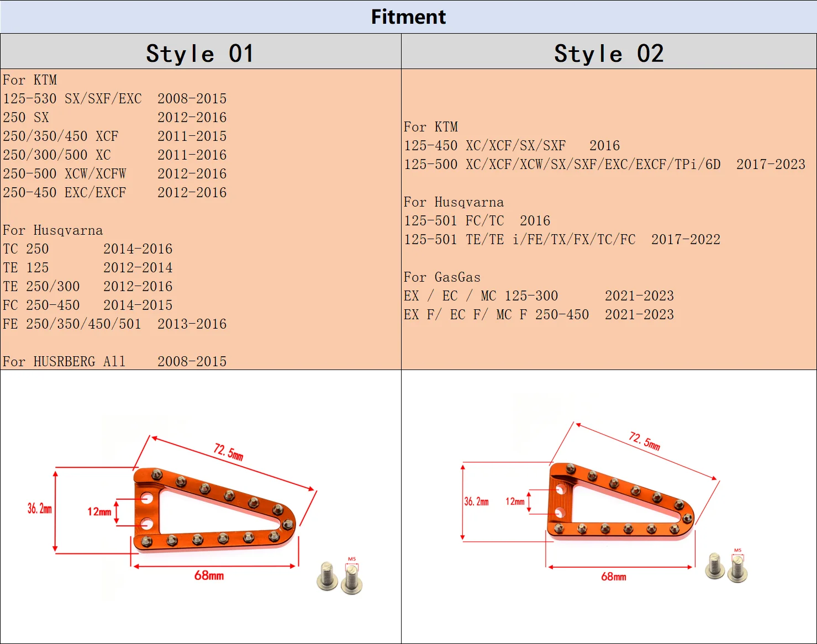Viewport: 817px width, 644px height.
Task: Click 'TE 125 2012-2014' row
Action: [88, 268]
